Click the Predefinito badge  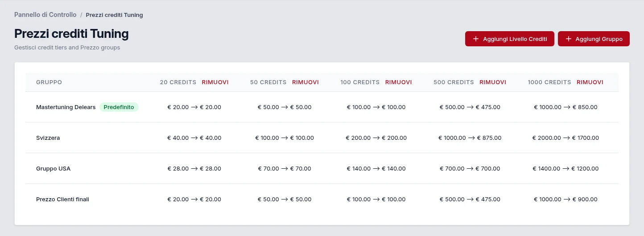[x=119, y=107]
